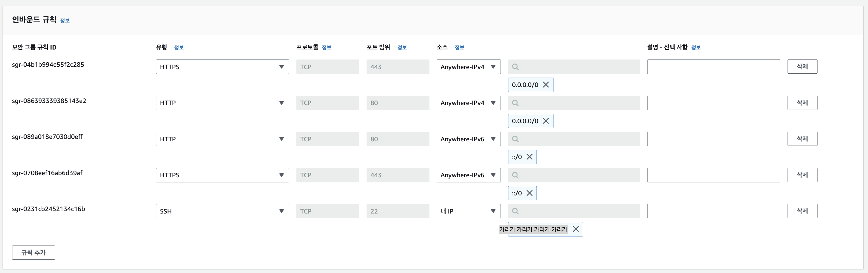Click the 보안 그룹 규칙 ID column header
The width and height of the screenshot is (868, 273).
(x=34, y=47)
